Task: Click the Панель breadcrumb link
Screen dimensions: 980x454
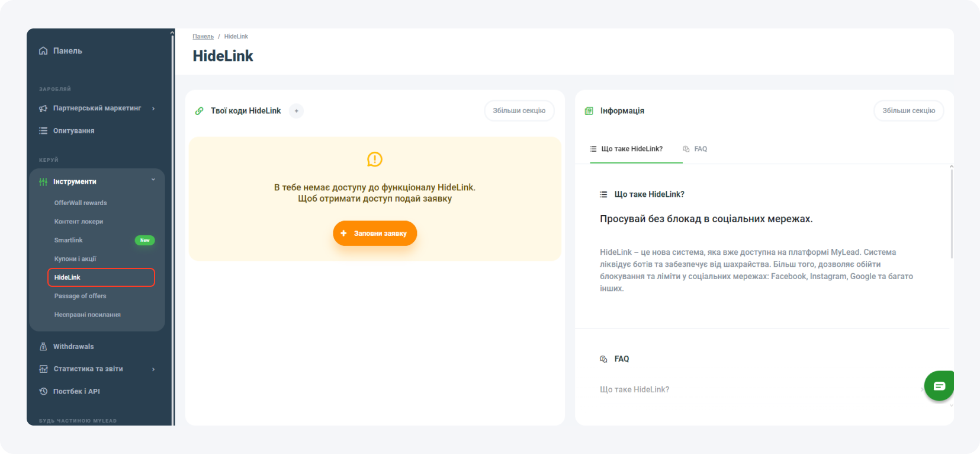Action: 203,37
